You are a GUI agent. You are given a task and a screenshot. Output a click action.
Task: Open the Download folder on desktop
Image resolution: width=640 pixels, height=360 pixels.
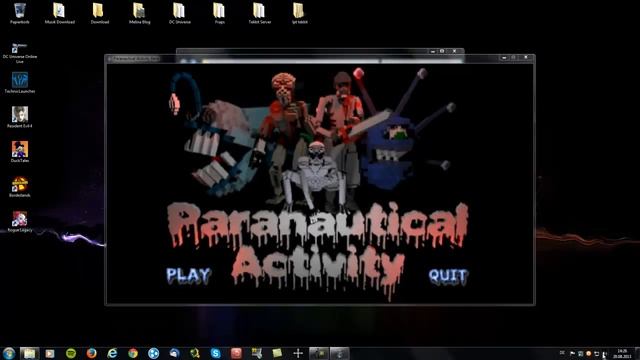pyautogui.click(x=100, y=13)
